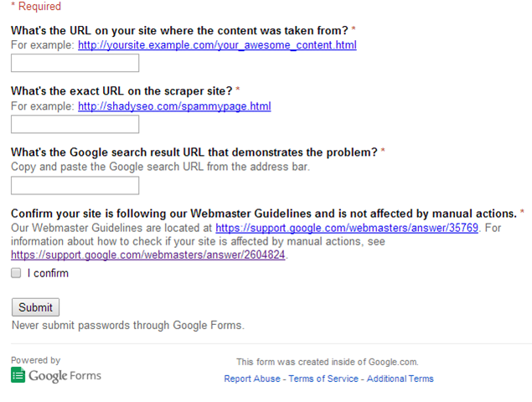Click the Report Abuse link
The width and height of the screenshot is (532, 402).
coord(254,379)
